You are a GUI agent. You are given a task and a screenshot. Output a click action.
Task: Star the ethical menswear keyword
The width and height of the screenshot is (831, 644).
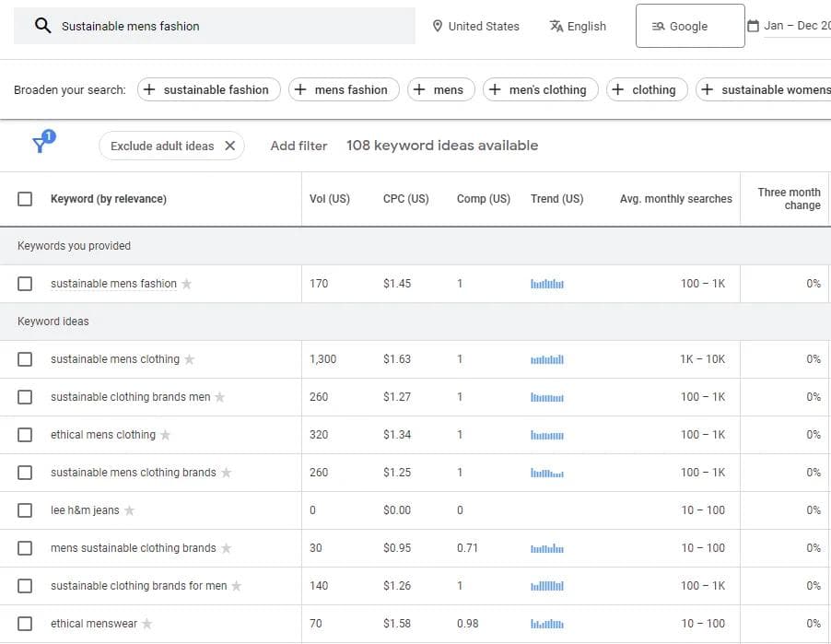tap(147, 624)
